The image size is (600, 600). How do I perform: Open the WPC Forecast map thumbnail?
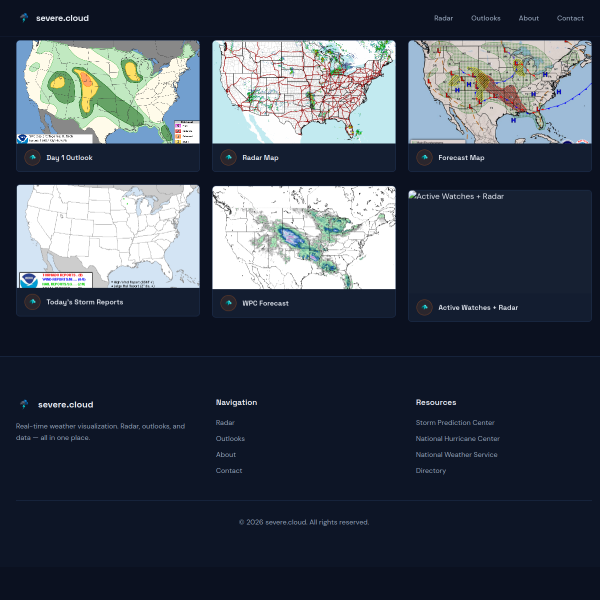[x=304, y=238]
